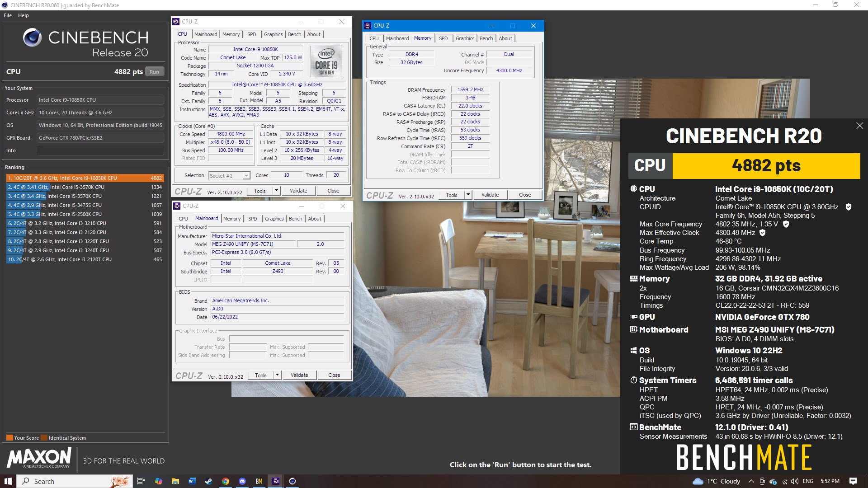Screen dimensions: 868x488
Task: Click the Cinebench sphere logo
Action: coord(32,38)
